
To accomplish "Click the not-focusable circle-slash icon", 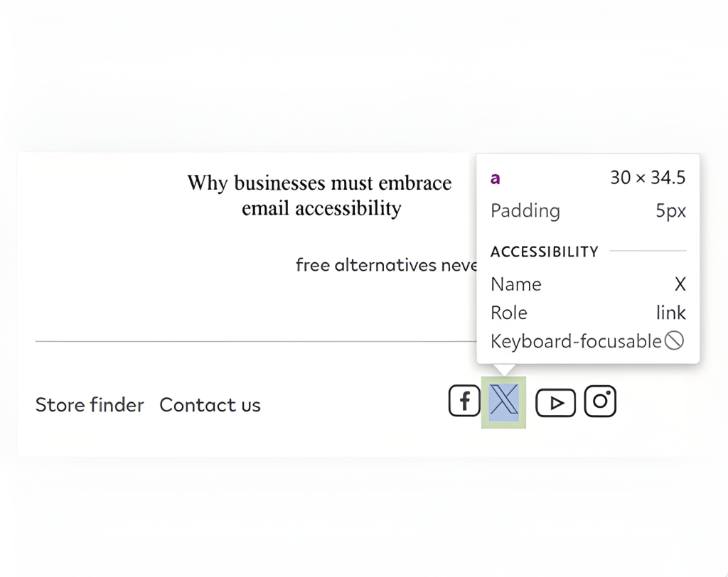I will (x=674, y=341).
